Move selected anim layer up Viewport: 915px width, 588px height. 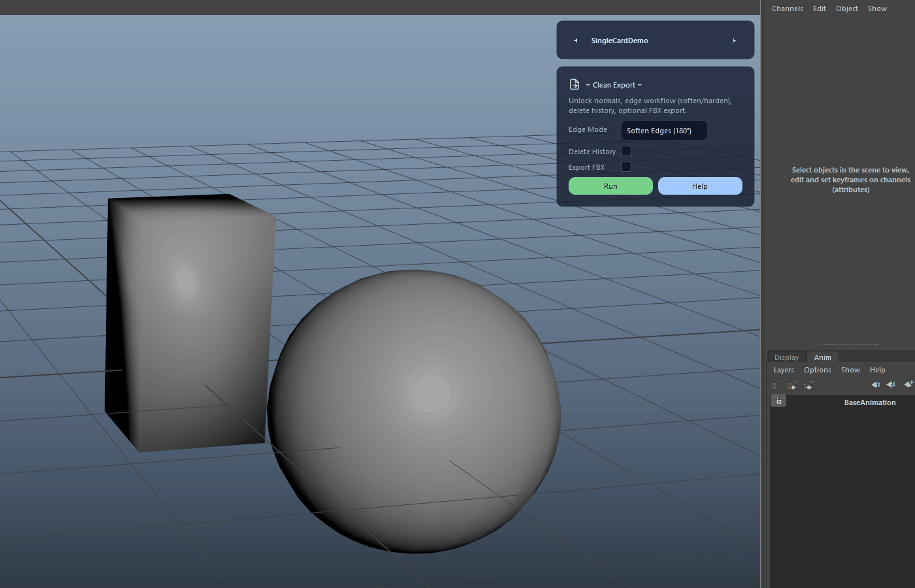pos(876,385)
